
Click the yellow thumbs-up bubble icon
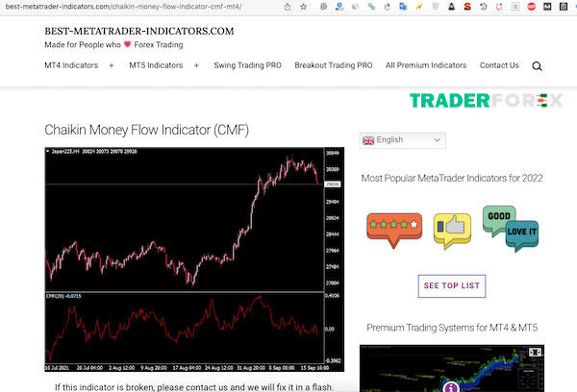click(452, 231)
